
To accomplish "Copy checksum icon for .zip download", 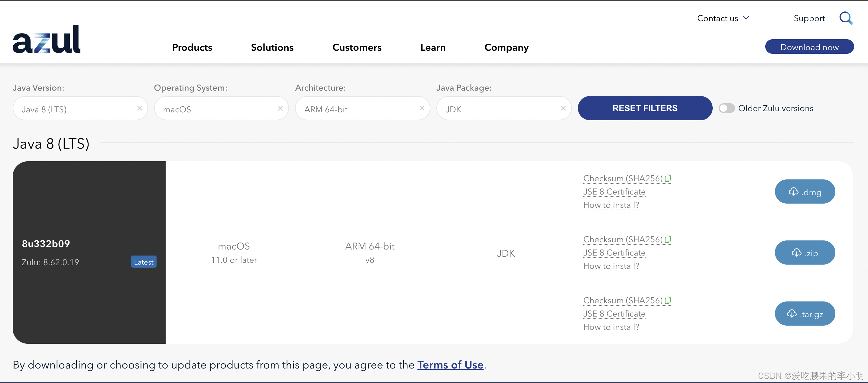I will click(x=668, y=239).
